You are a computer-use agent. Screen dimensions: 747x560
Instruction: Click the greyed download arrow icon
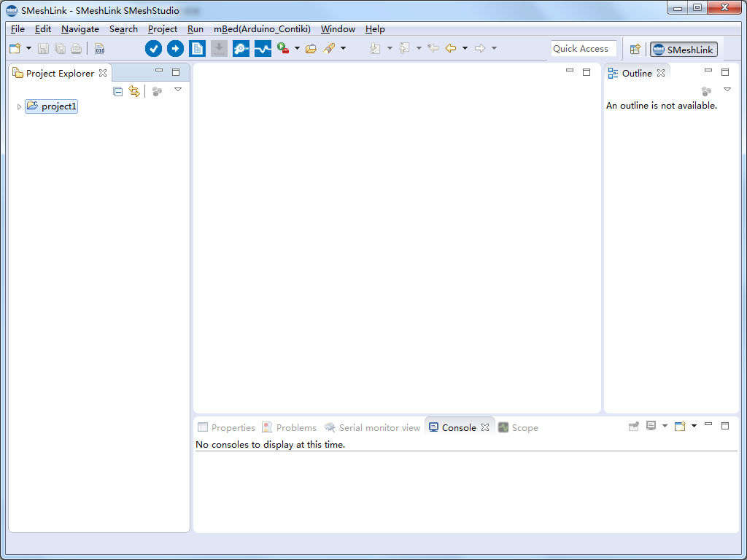tap(219, 48)
